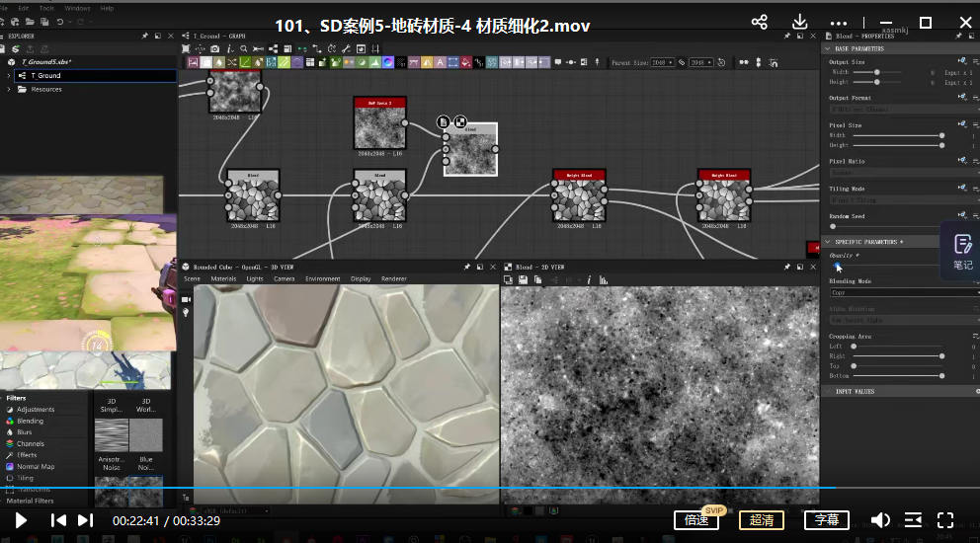Select the Resources folder in Explorer
980x543 pixels.
pos(45,89)
